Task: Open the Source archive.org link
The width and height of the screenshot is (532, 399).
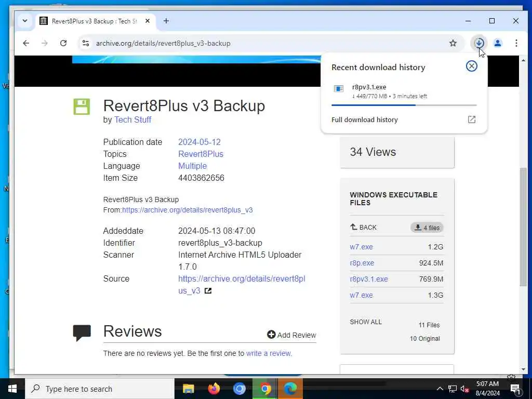Action: tap(242, 285)
